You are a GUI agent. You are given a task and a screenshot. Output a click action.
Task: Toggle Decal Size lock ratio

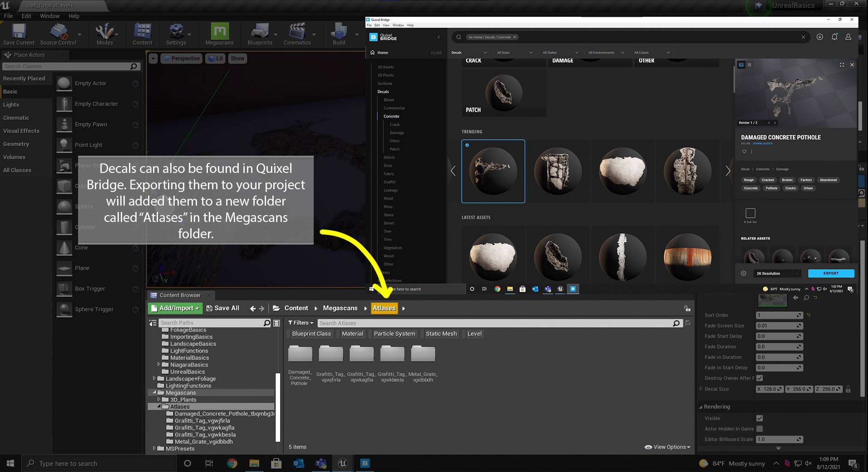pyautogui.click(x=848, y=389)
